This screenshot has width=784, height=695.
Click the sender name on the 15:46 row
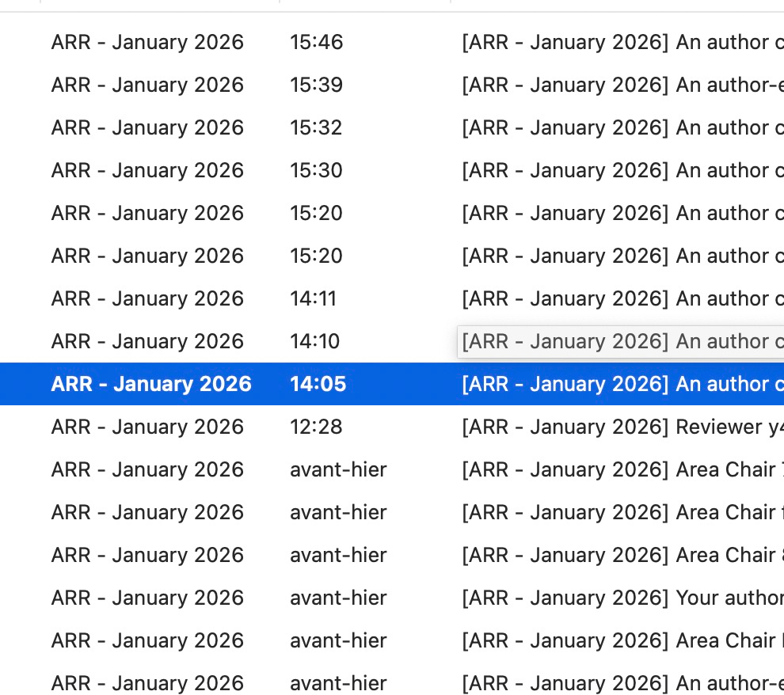point(147,42)
